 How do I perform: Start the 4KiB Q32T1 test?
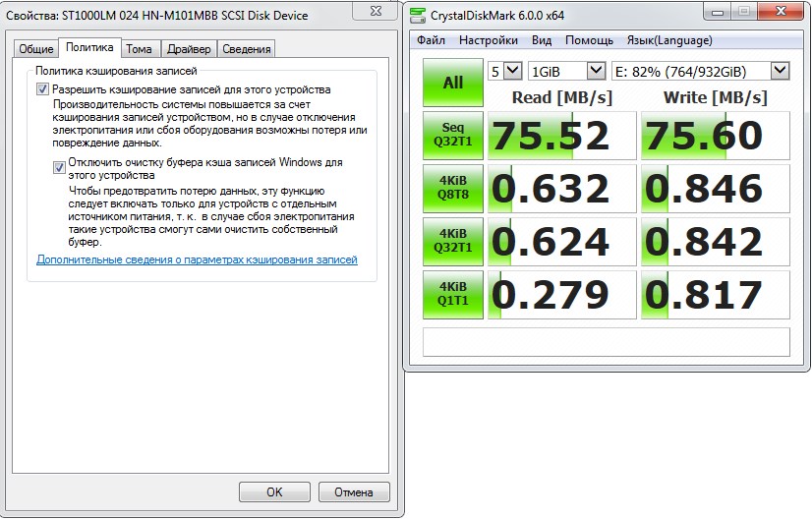click(x=452, y=242)
